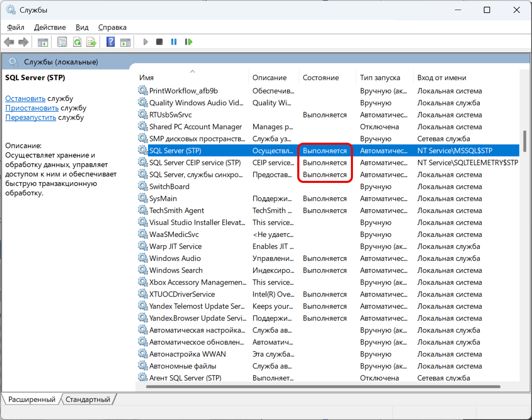This screenshot has height=420, width=532.
Task: Switch to the Стандартный tab
Action: pos(88,399)
